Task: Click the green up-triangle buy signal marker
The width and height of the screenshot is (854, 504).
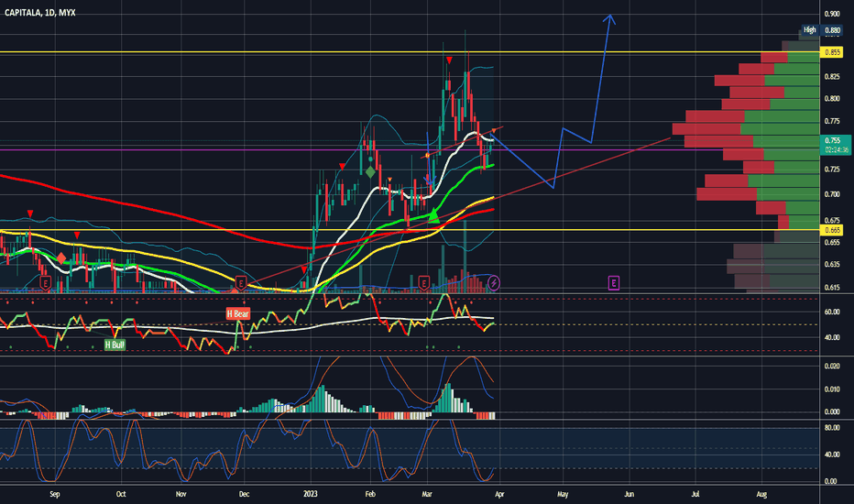Action: (x=433, y=215)
